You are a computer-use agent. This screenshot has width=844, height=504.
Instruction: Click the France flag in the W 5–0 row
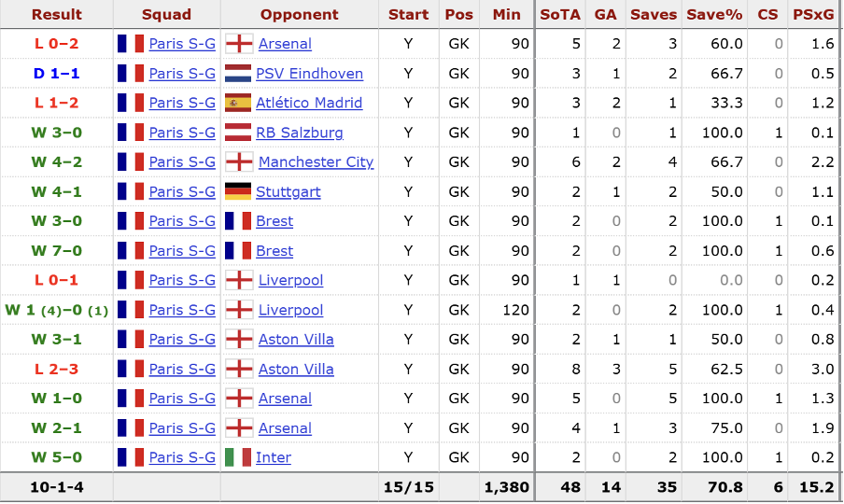[x=131, y=457]
